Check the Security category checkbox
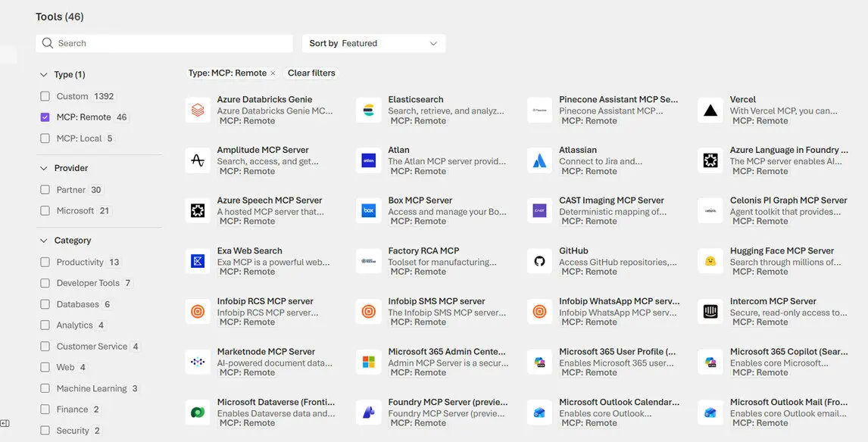 45,431
